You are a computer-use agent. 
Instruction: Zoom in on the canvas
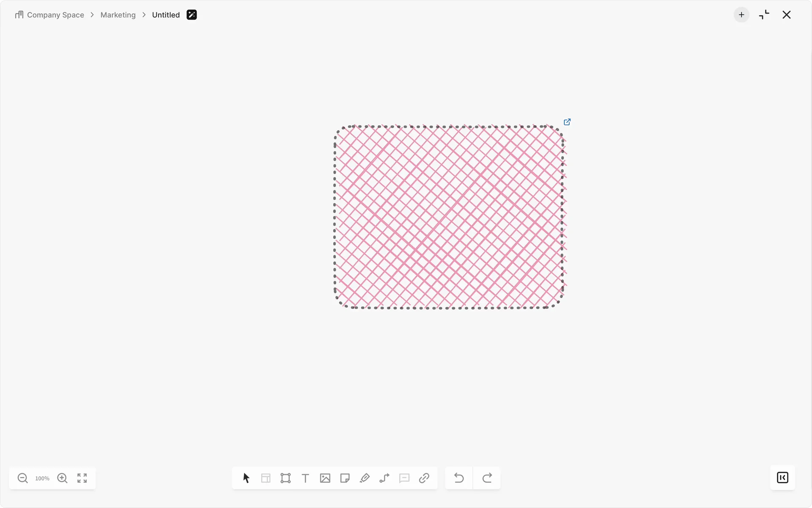pos(62,478)
